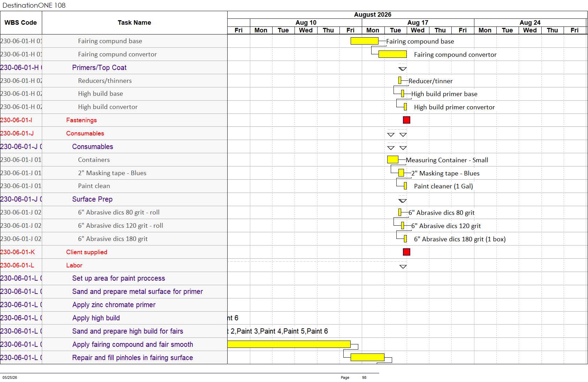588x382 pixels.
Task: Select the Aug 17 week header
Action: pos(418,22)
